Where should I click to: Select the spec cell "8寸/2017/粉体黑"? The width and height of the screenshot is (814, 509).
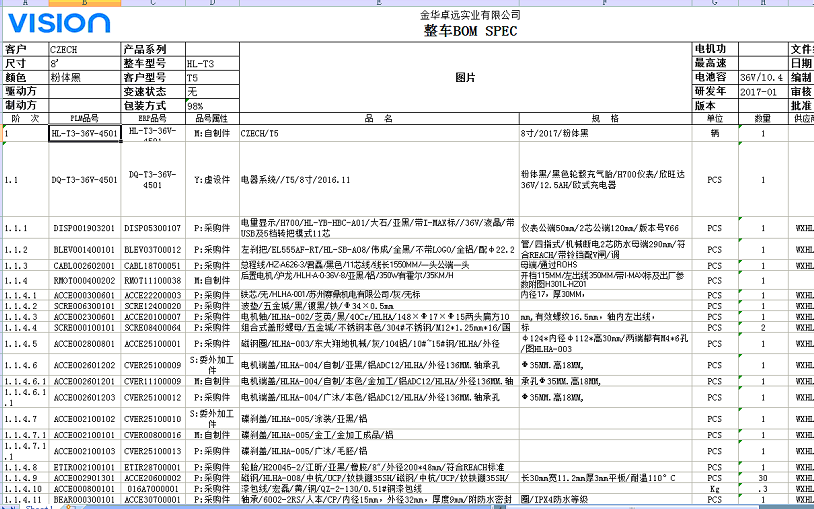click(x=605, y=133)
